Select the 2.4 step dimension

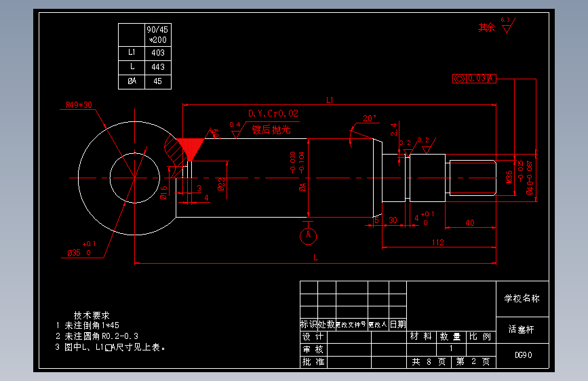[393, 129]
